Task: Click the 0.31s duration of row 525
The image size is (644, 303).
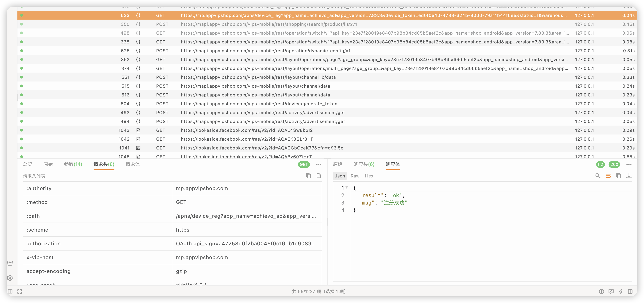Action: [629, 51]
